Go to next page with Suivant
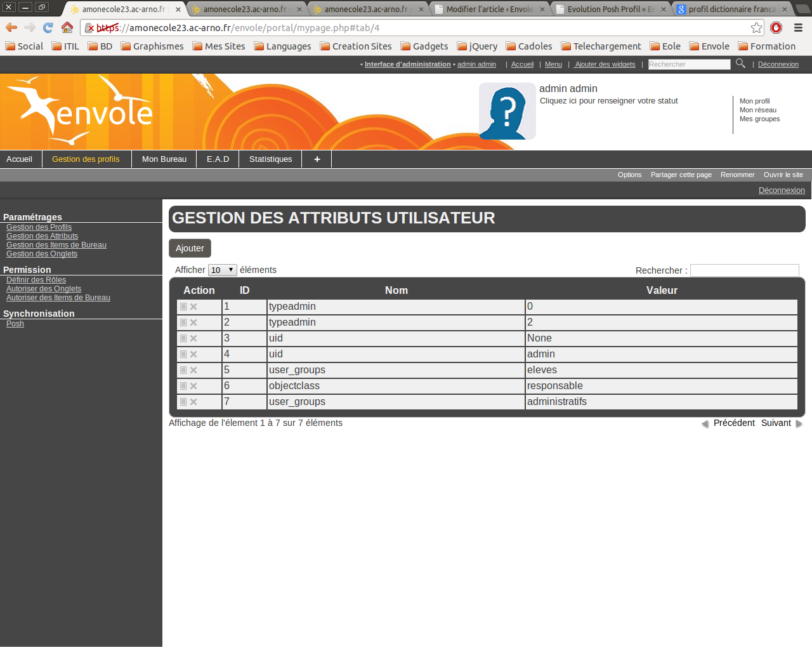This screenshot has width=812, height=650. click(x=776, y=423)
